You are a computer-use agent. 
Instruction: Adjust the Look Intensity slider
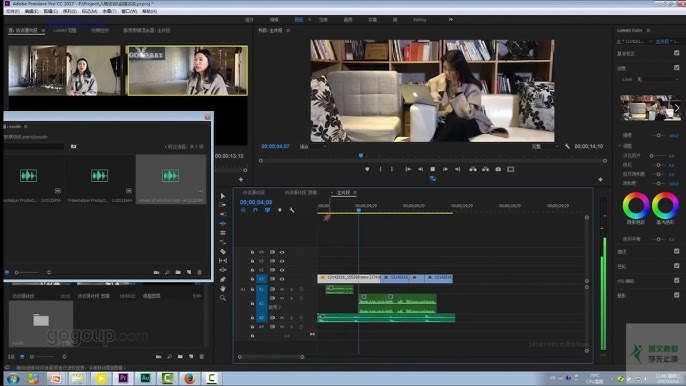658,136
